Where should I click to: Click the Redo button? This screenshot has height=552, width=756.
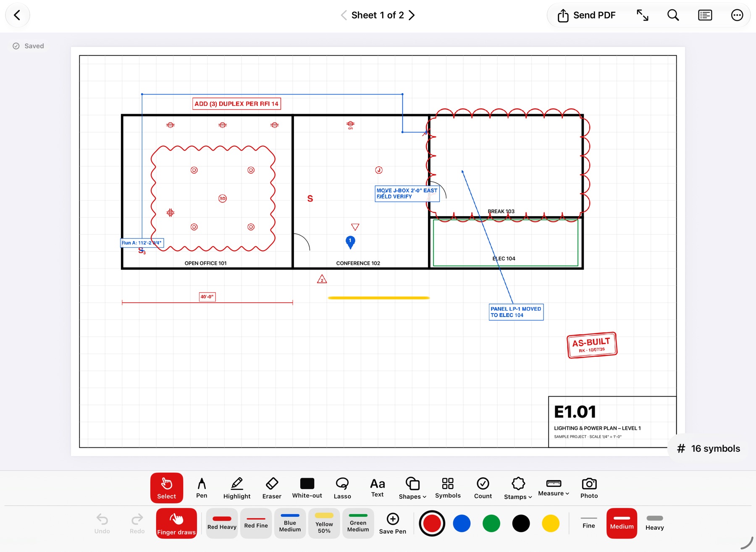click(x=137, y=523)
